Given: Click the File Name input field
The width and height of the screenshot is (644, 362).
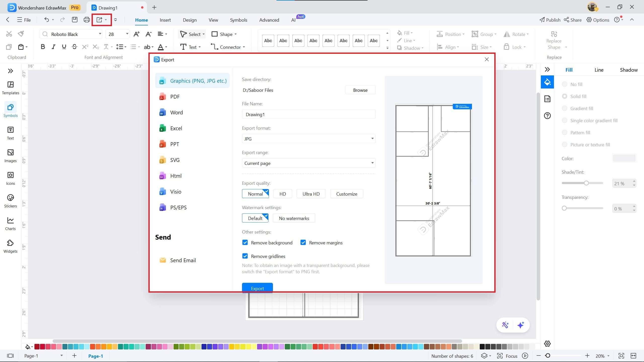Looking at the screenshot, I should [x=308, y=114].
